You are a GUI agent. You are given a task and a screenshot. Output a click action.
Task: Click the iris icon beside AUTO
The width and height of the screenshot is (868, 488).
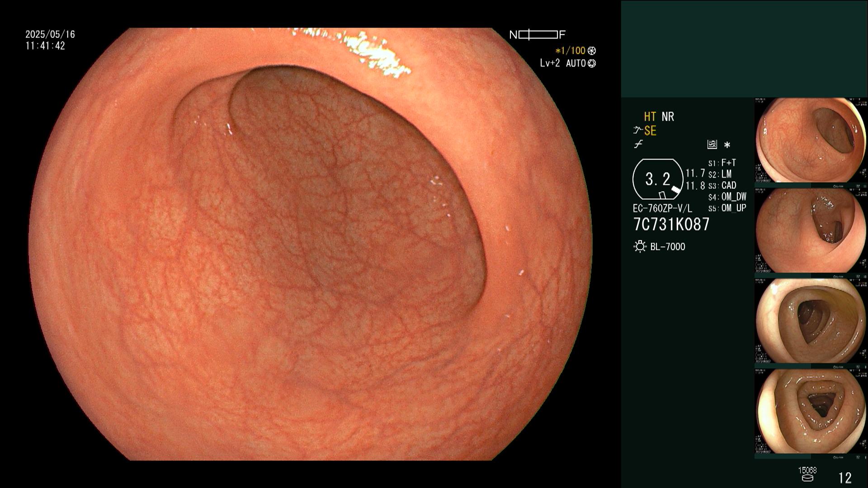[x=592, y=63]
